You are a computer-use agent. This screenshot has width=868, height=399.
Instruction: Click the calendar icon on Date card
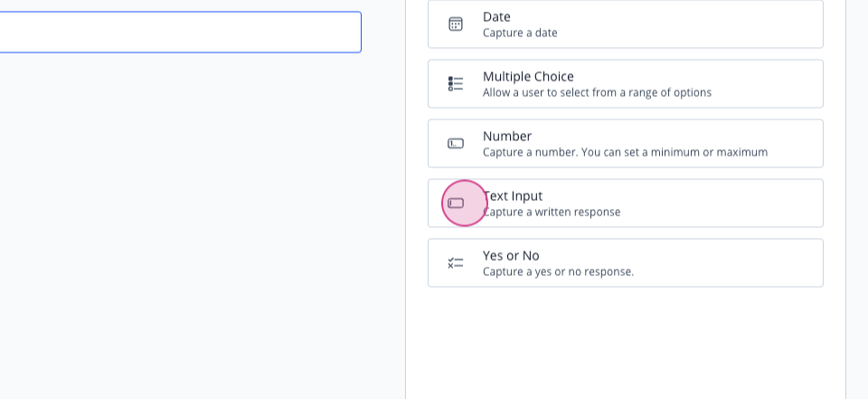pos(456,24)
